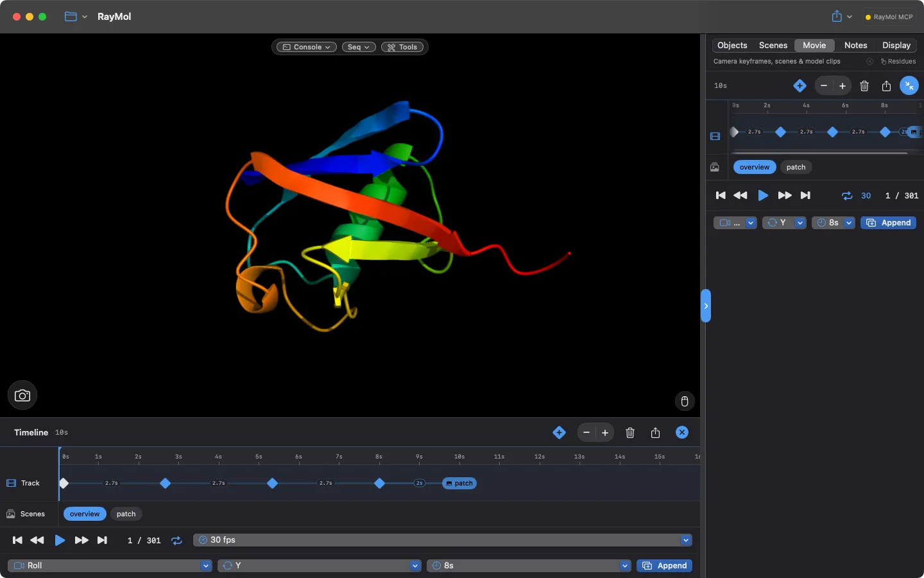
Task: Click Append in the Movie side panel
Action: 888,223
